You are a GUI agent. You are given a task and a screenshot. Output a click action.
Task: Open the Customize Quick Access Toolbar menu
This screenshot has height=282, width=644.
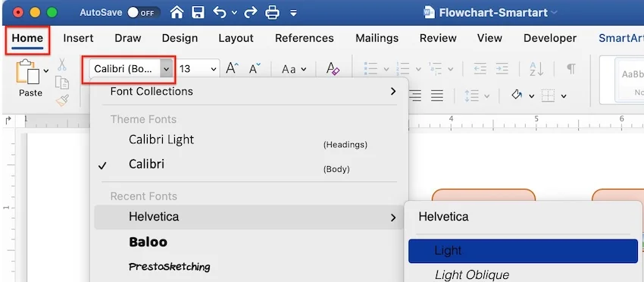tap(293, 13)
